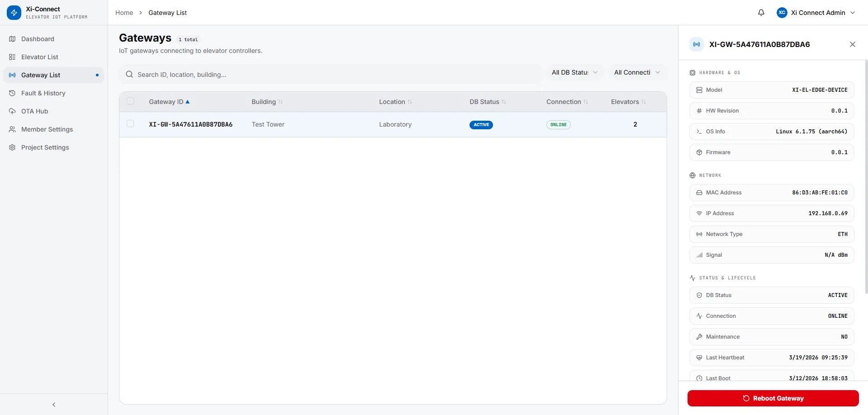Go to Fault & History page
This screenshot has height=415, width=868.
coord(43,93)
